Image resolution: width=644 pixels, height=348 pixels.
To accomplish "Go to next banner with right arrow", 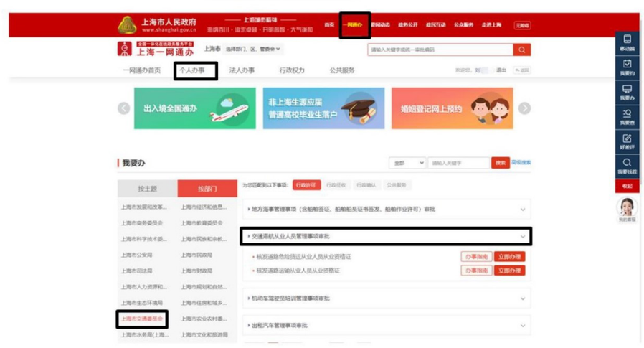I will pos(524,108).
